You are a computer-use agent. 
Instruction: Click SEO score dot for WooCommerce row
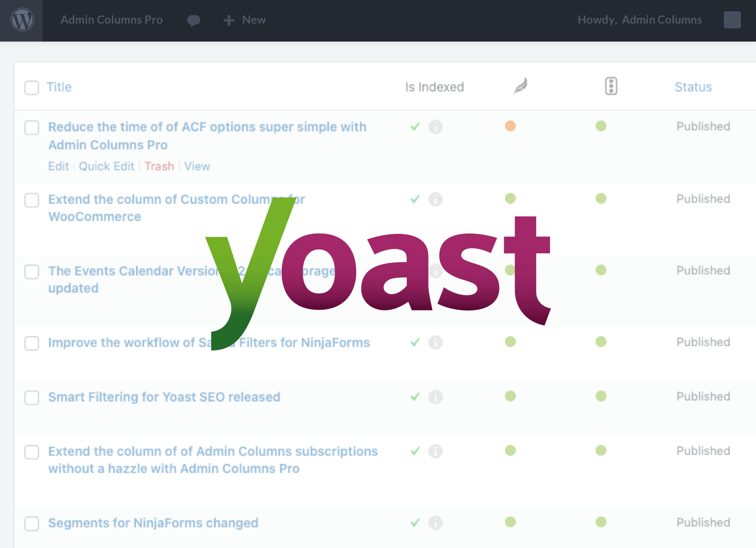pos(601,198)
